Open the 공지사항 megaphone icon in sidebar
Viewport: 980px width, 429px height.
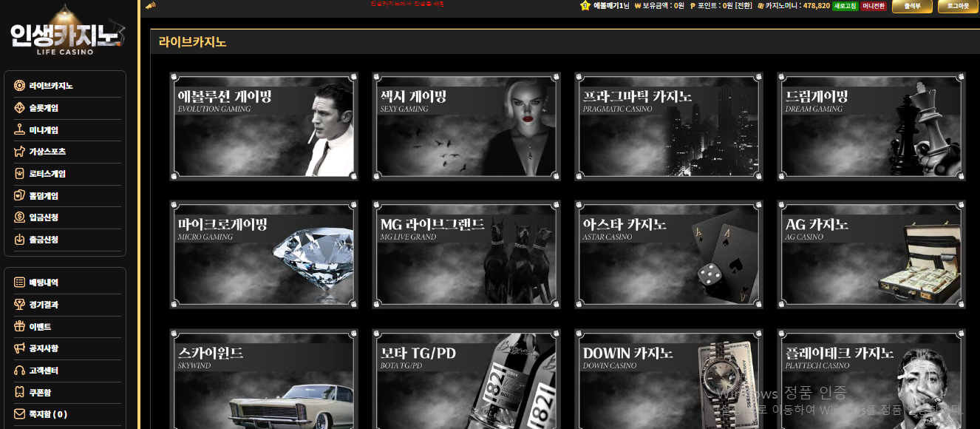pyautogui.click(x=19, y=348)
